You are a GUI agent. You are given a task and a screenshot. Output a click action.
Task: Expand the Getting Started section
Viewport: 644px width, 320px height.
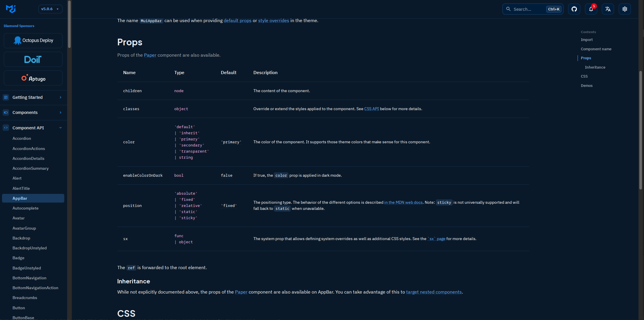[60, 97]
